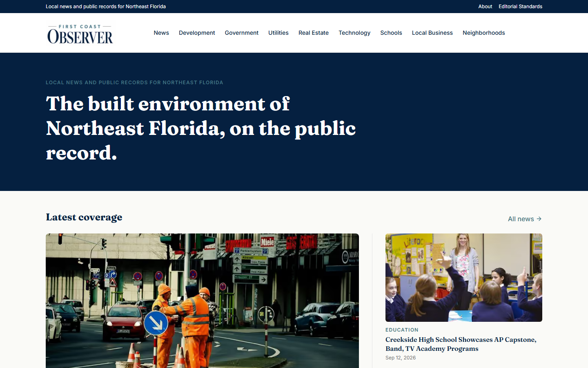Click the Latest coverage heading
588x368 pixels.
pyautogui.click(x=84, y=217)
